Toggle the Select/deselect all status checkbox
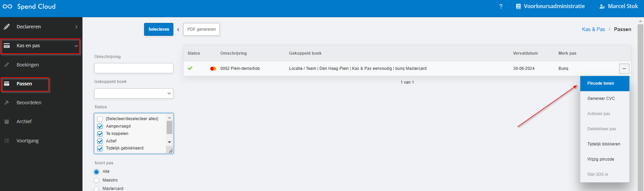Screen dimensions: 644x191 [100, 119]
